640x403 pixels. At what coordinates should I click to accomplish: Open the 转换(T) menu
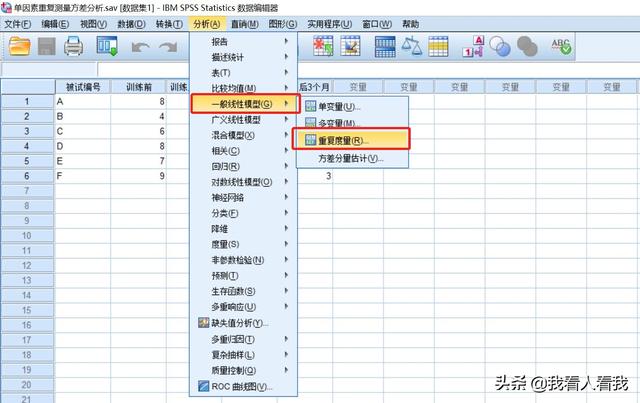pyautogui.click(x=169, y=24)
